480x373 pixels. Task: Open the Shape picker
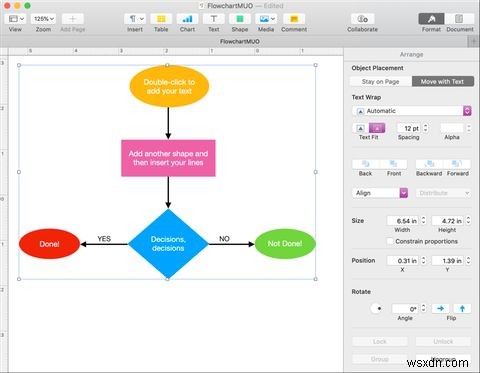240,19
